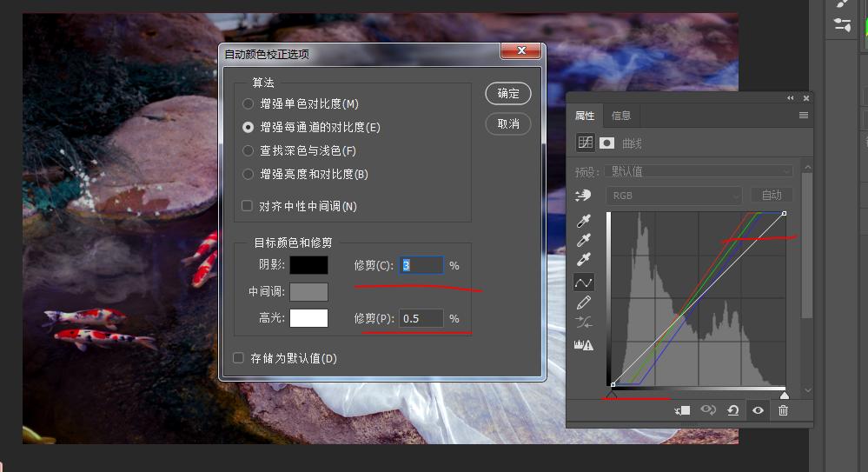This screenshot has height=472, width=868.
Task: Click the scroll-down arrow in Properties panel
Action: [x=808, y=390]
